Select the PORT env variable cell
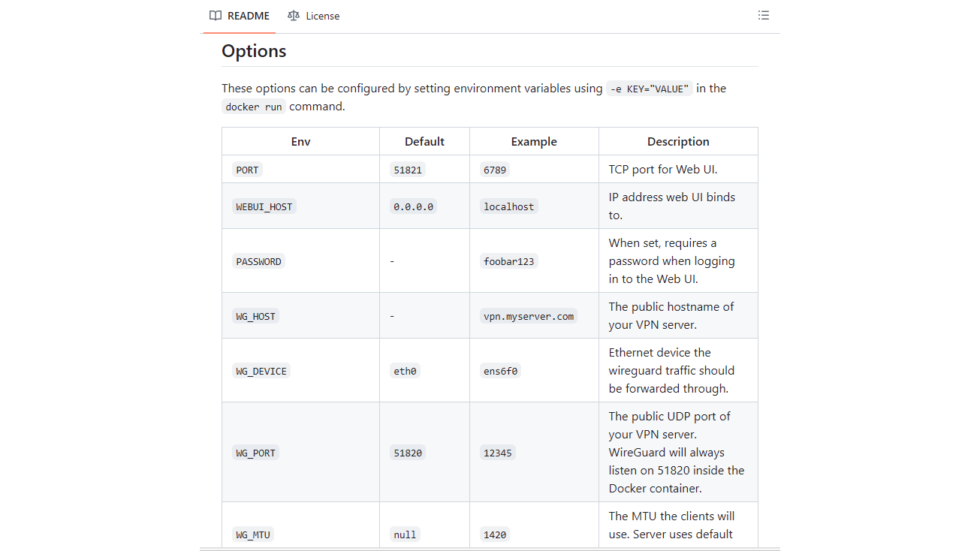 coord(247,170)
